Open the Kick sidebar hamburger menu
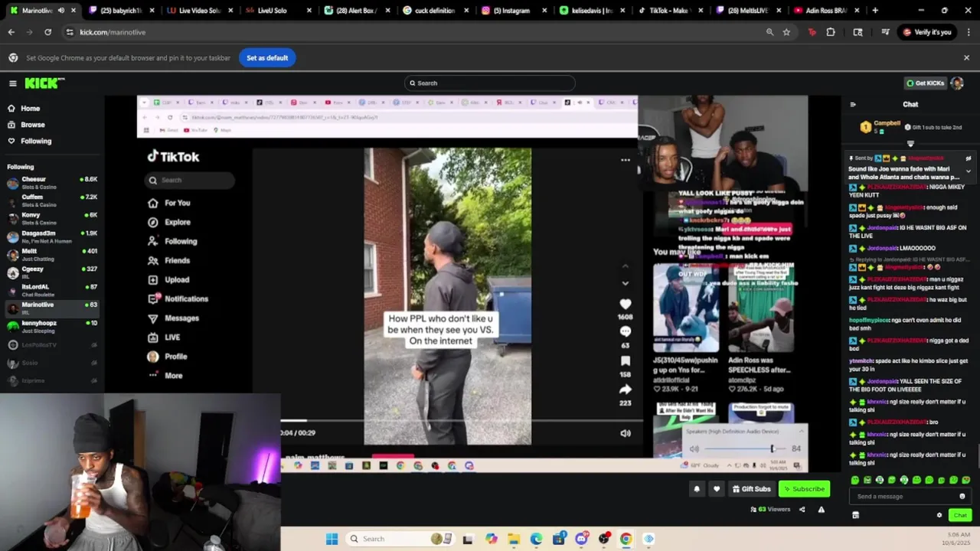 click(12, 83)
